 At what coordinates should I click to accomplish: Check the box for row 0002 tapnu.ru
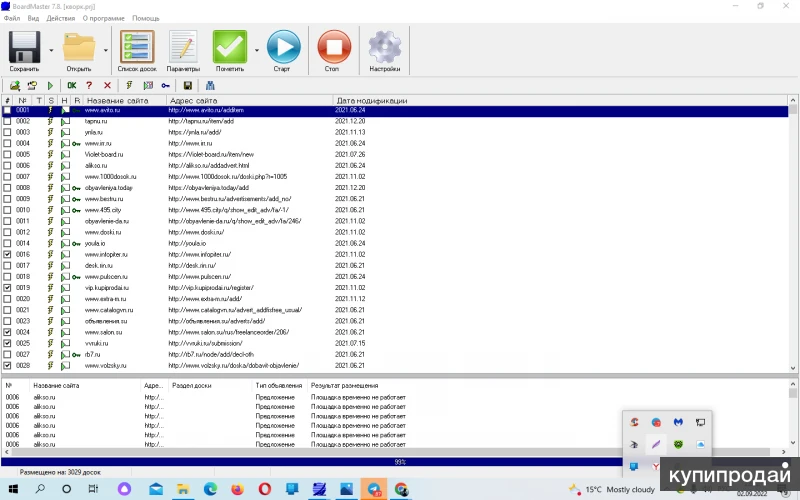[x=8, y=121]
